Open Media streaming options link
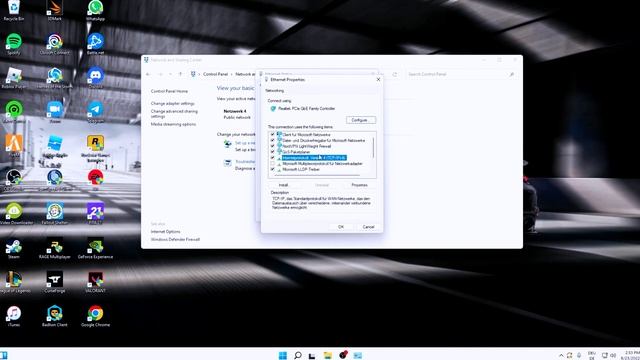Viewport: 640px width, 360px height. [x=173, y=124]
